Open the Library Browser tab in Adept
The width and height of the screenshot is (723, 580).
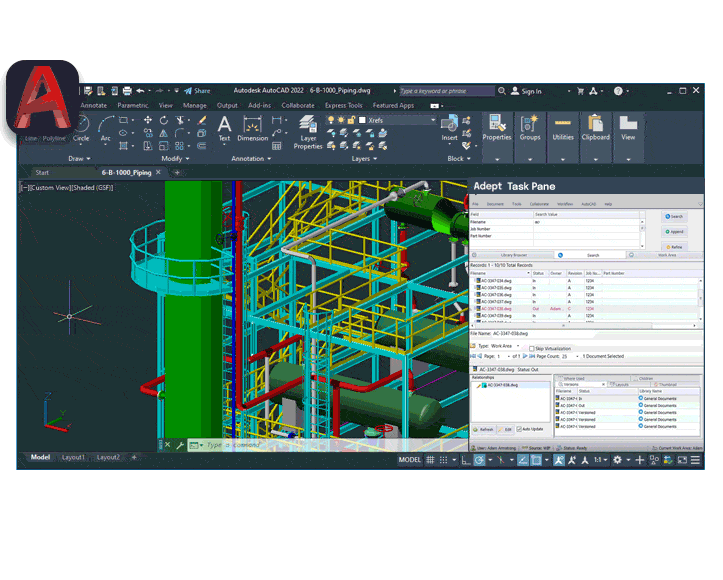click(511, 255)
